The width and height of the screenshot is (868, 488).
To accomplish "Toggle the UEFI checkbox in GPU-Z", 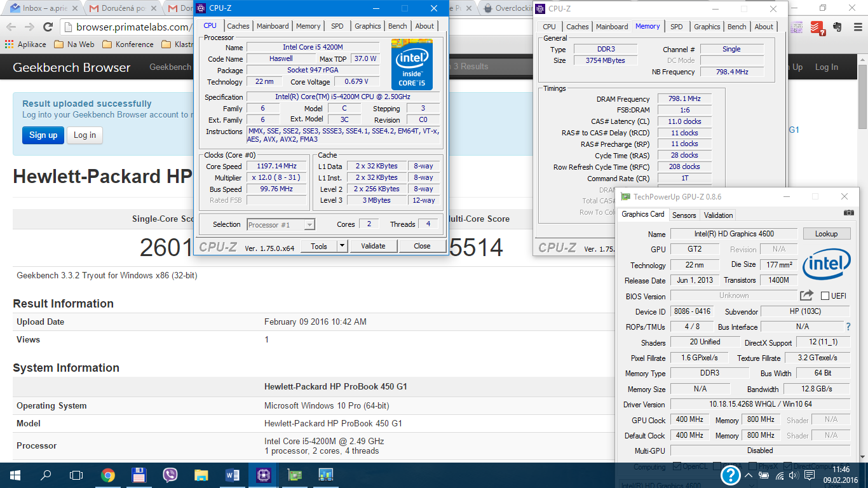I will (x=825, y=295).
